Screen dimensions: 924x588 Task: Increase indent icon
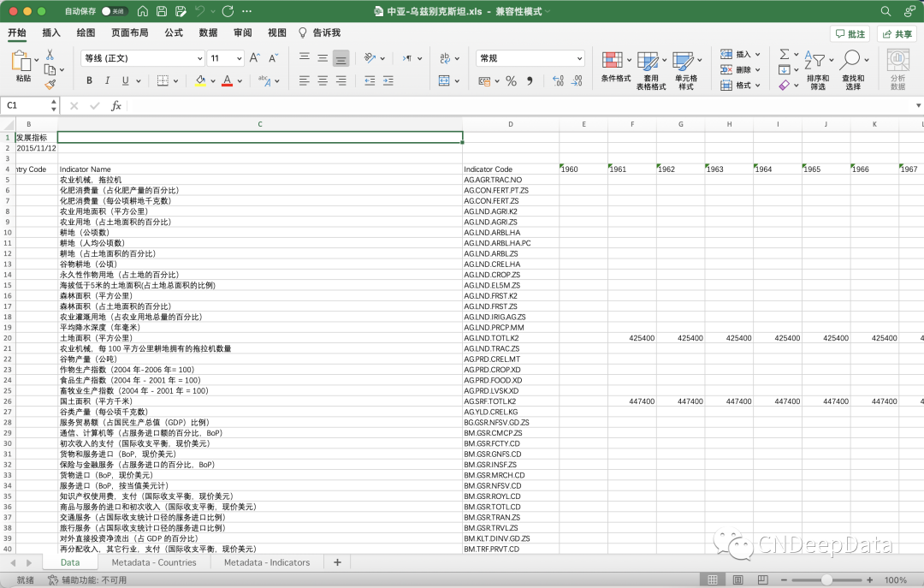388,80
